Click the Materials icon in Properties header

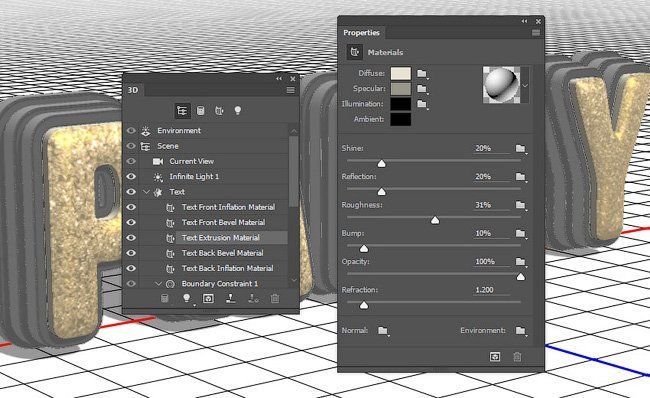(354, 52)
